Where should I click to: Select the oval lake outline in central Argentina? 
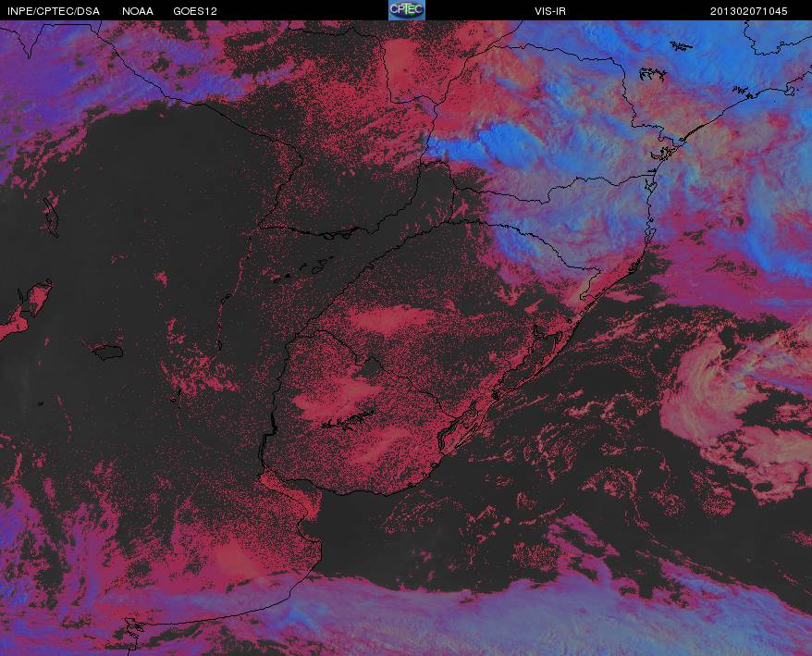pos(108,353)
